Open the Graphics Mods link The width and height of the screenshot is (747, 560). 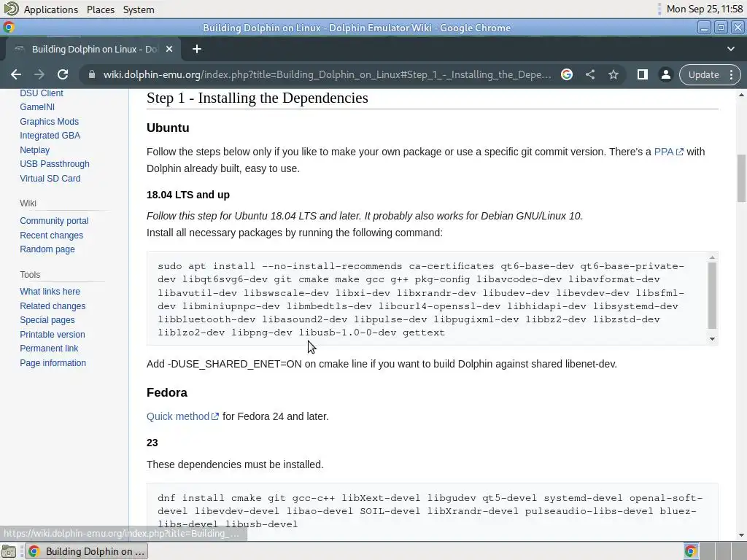(x=49, y=122)
